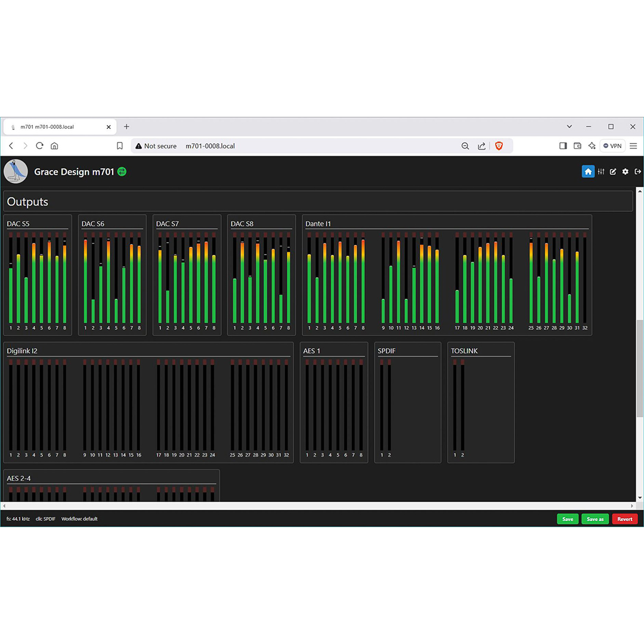Open the Not secure site info
Screen dimensions: 644x644
point(156,146)
